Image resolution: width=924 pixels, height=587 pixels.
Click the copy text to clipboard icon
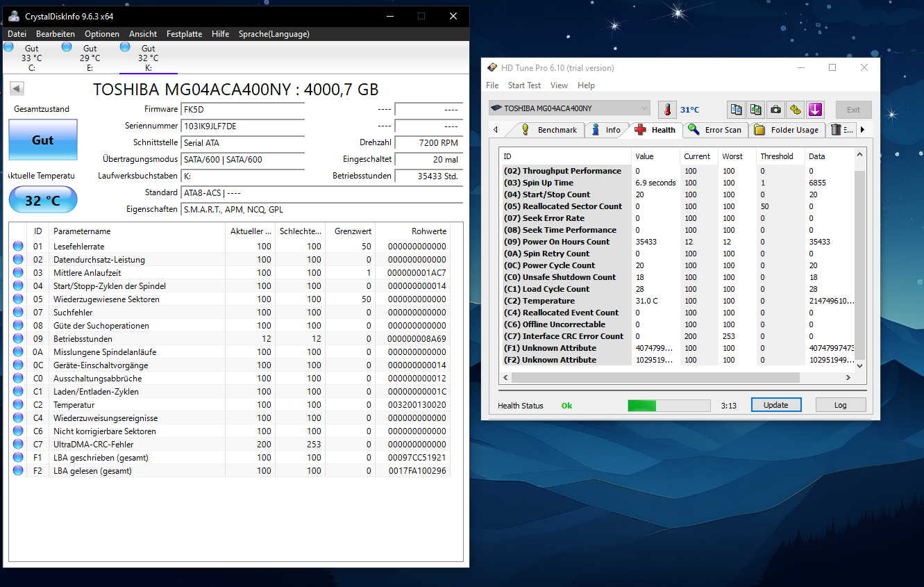tap(736, 109)
